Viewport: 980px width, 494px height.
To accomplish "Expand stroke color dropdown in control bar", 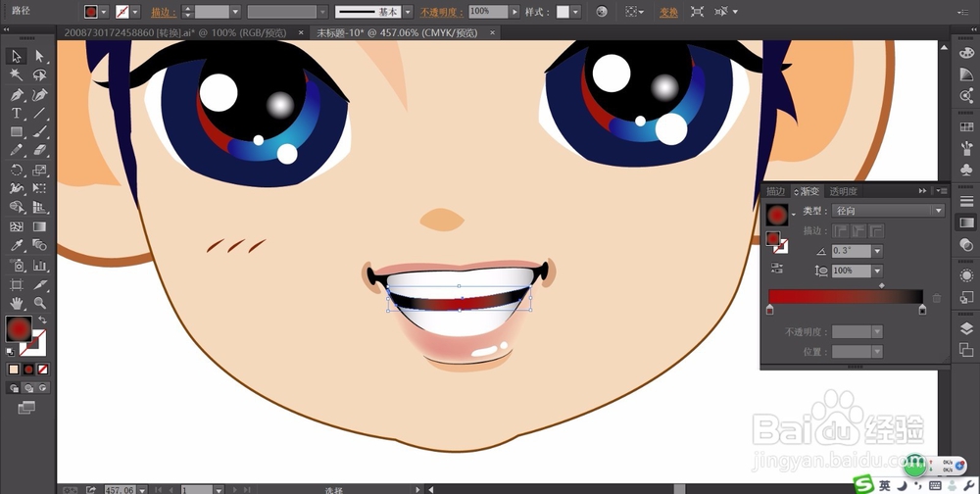I will [x=135, y=12].
